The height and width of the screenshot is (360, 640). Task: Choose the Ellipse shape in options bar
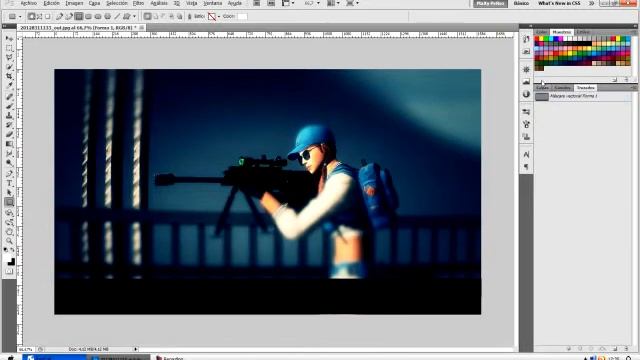point(98,16)
